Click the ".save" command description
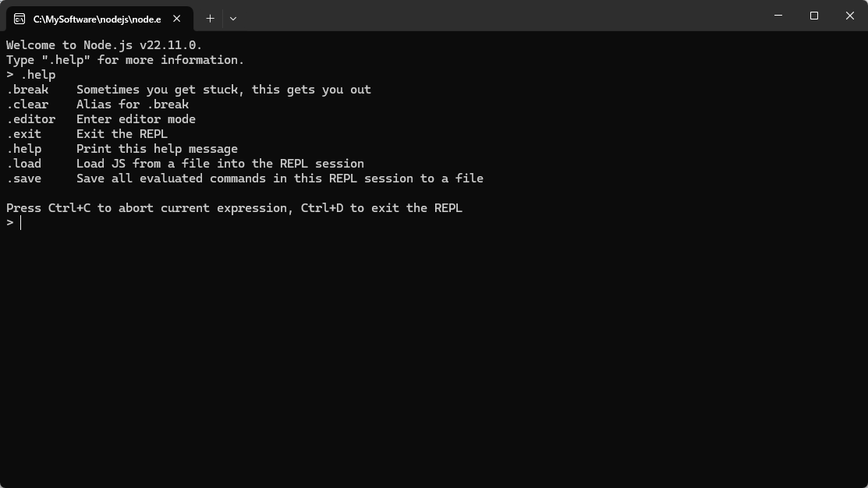Screen dimensions: 868x488 click(x=280, y=178)
